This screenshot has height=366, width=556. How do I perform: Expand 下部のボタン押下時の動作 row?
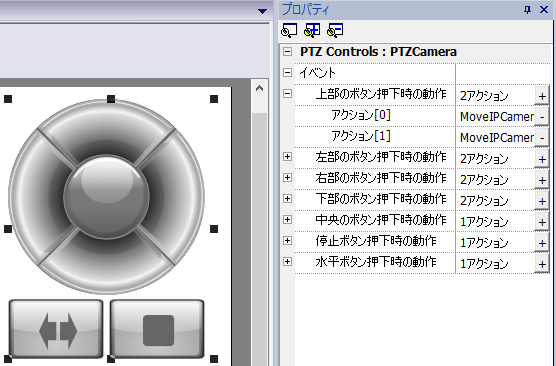pos(288,198)
